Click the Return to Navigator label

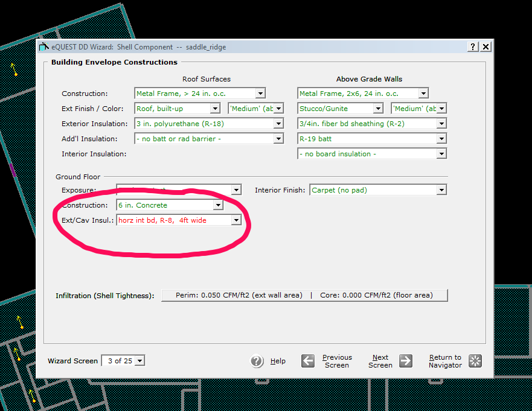445,361
